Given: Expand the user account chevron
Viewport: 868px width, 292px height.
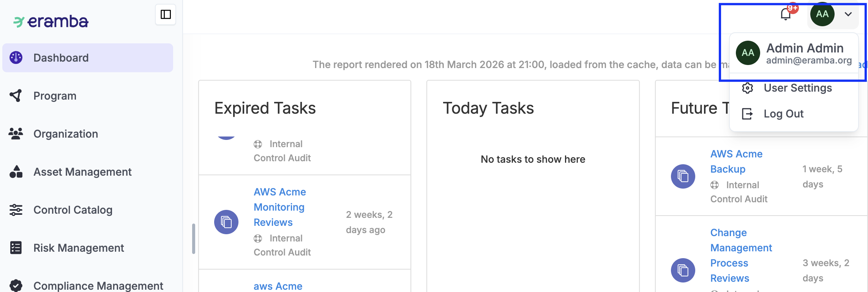Looking at the screenshot, I should point(848,14).
